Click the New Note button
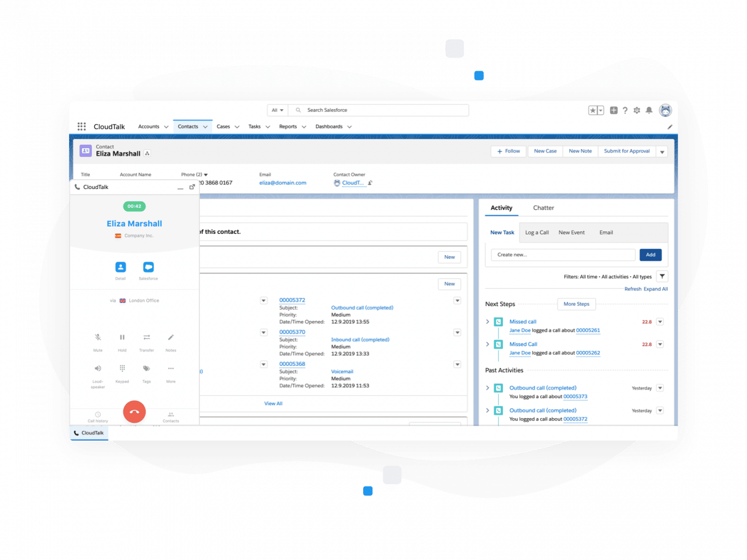The width and height of the screenshot is (747, 560). coord(580,151)
